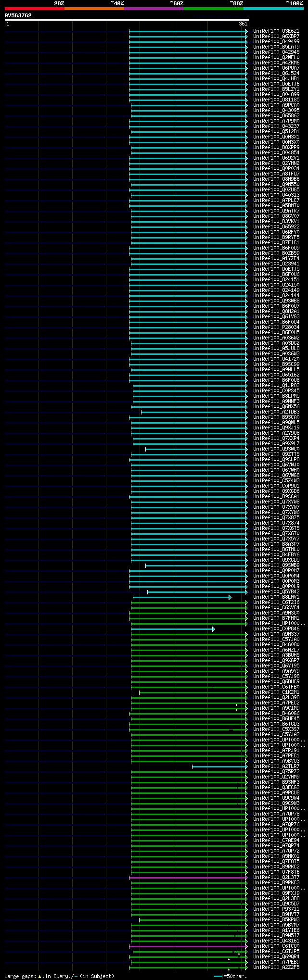Screen dimensions: 308x980
Task: Click the white query length bar
Action: pos(127,20)
